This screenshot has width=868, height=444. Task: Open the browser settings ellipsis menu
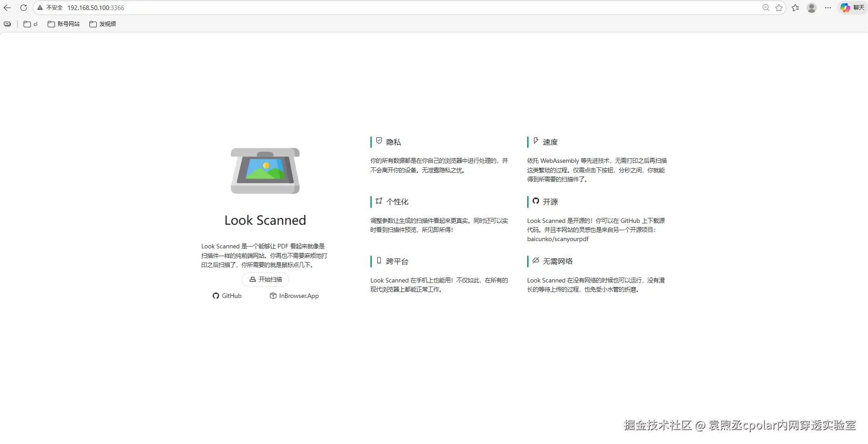(828, 8)
